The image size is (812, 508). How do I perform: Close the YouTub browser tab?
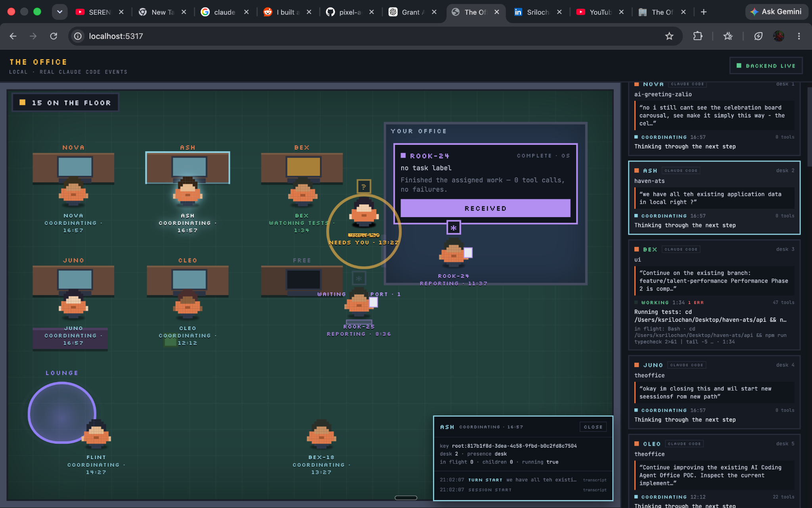[621, 12]
